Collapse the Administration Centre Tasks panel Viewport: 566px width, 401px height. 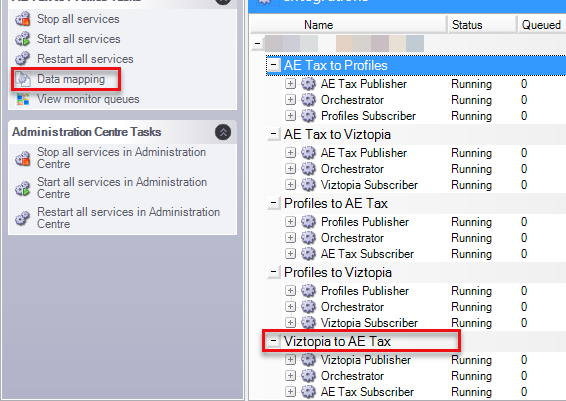[x=223, y=132]
